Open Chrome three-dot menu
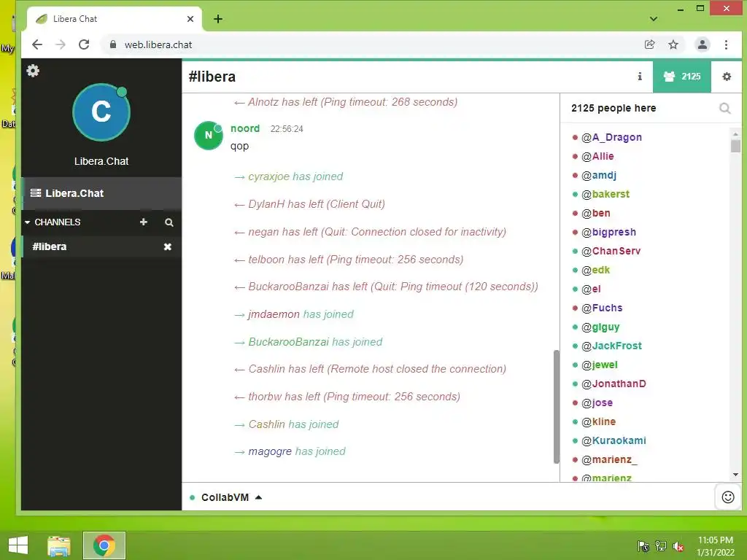747x560 pixels. click(726, 44)
